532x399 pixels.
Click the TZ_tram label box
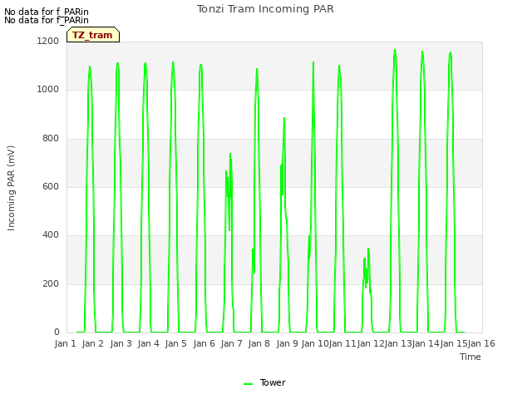(93, 35)
